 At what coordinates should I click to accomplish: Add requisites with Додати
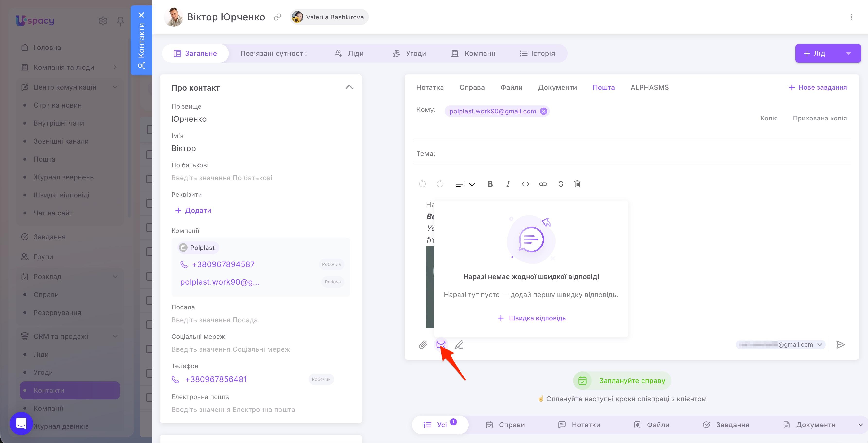click(x=193, y=211)
